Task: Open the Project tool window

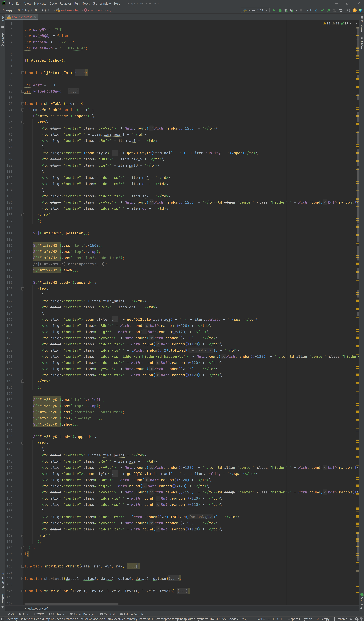Action: tap(3, 22)
